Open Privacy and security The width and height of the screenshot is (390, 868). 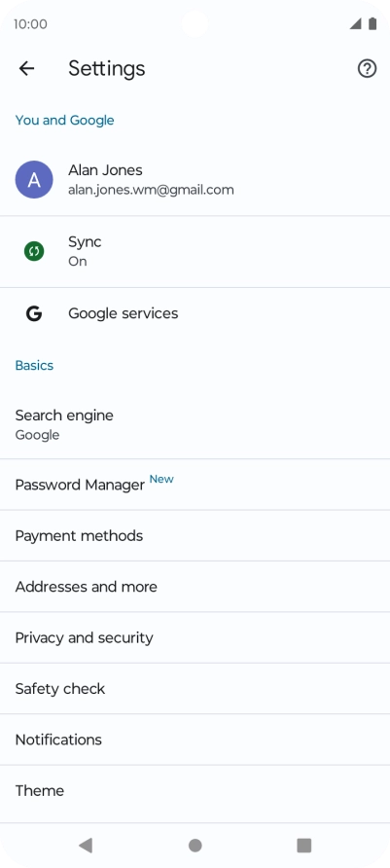(195, 637)
